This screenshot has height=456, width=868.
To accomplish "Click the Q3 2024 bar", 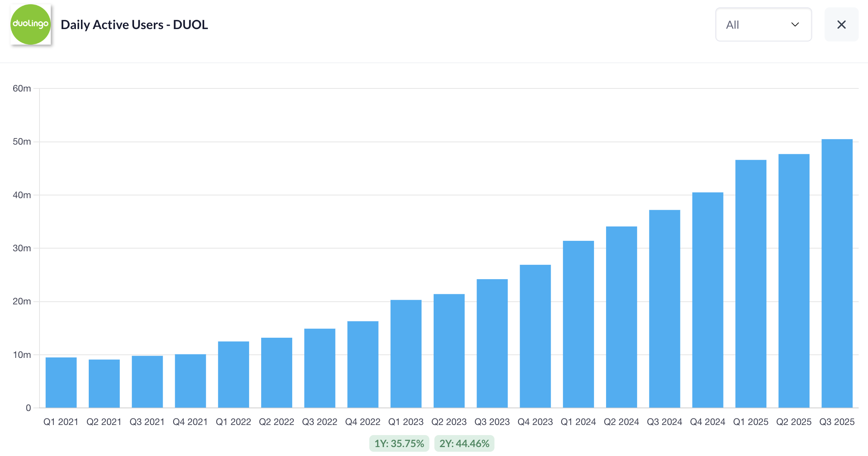I will coord(665,309).
